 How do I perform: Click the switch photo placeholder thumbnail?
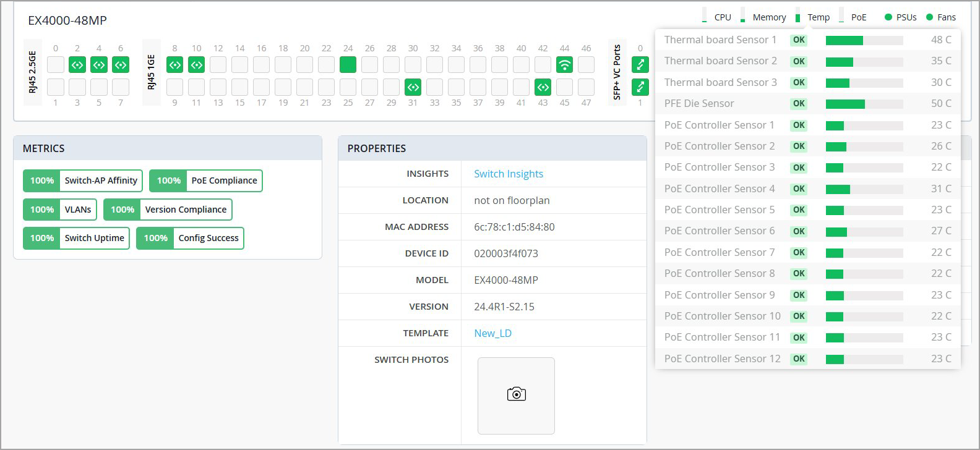tap(516, 396)
